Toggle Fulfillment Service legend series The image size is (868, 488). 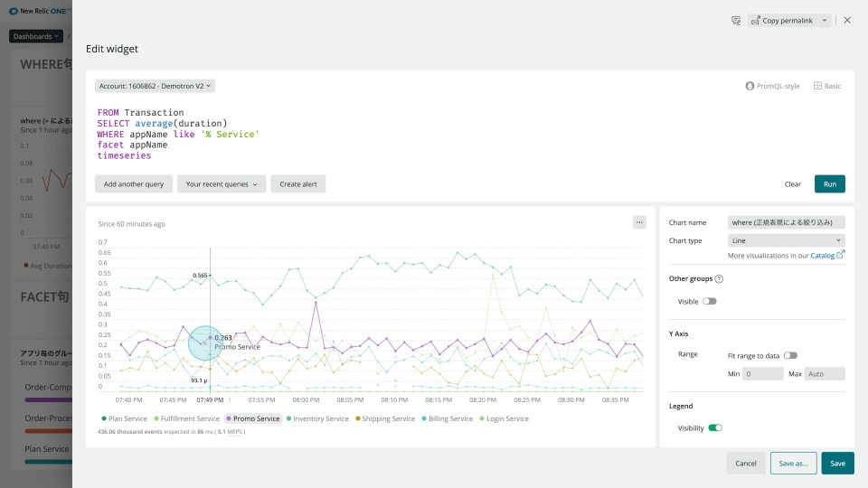[x=186, y=418]
